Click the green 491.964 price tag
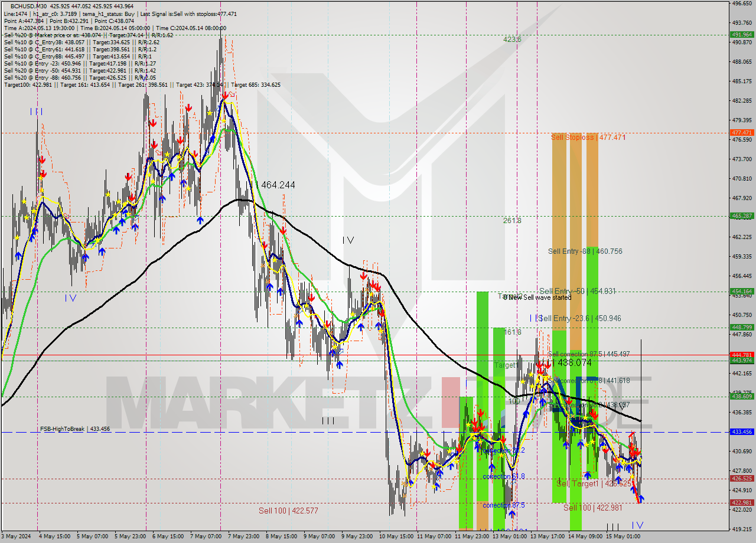 coord(742,35)
